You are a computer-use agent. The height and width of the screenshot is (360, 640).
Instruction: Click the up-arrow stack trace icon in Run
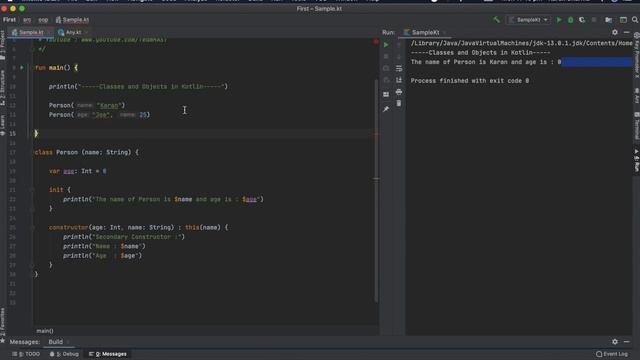coord(399,44)
